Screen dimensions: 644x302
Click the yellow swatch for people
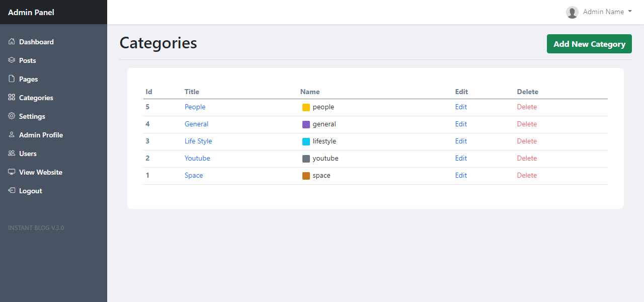[306, 107]
